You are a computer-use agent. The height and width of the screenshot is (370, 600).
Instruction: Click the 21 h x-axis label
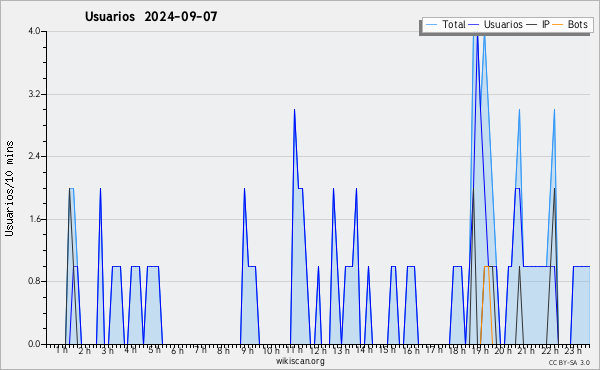(x=526, y=350)
